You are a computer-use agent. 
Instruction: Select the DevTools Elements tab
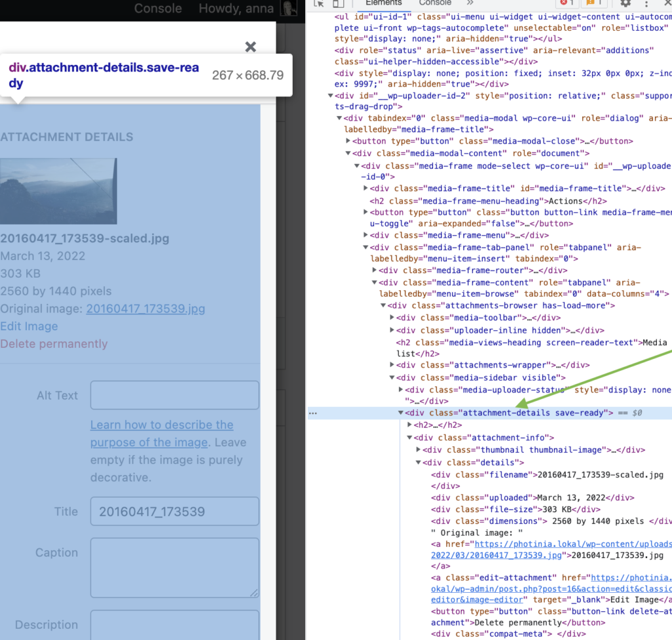(x=383, y=3)
